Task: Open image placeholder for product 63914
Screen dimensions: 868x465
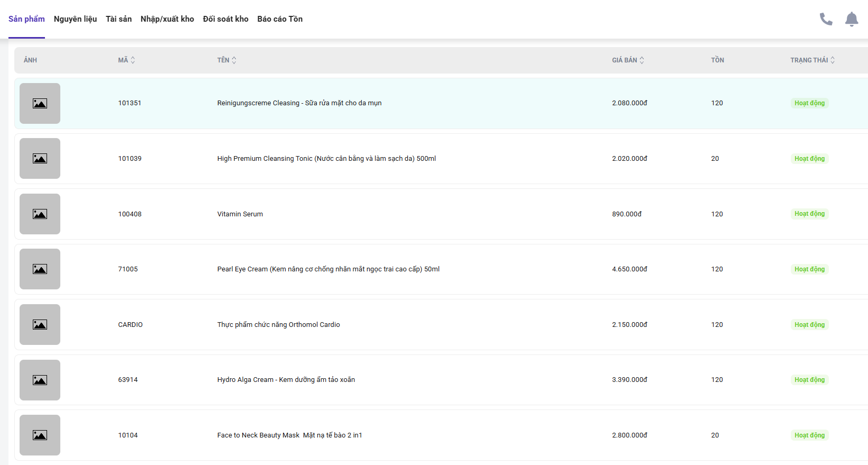Action: pos(40,380)
